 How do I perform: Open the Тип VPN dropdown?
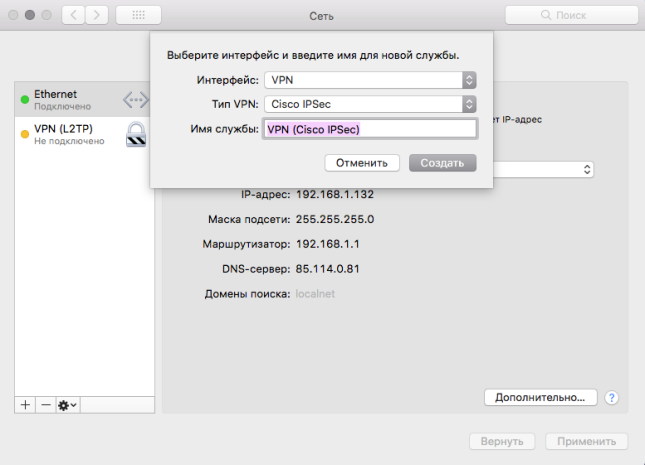pos(370,104)
